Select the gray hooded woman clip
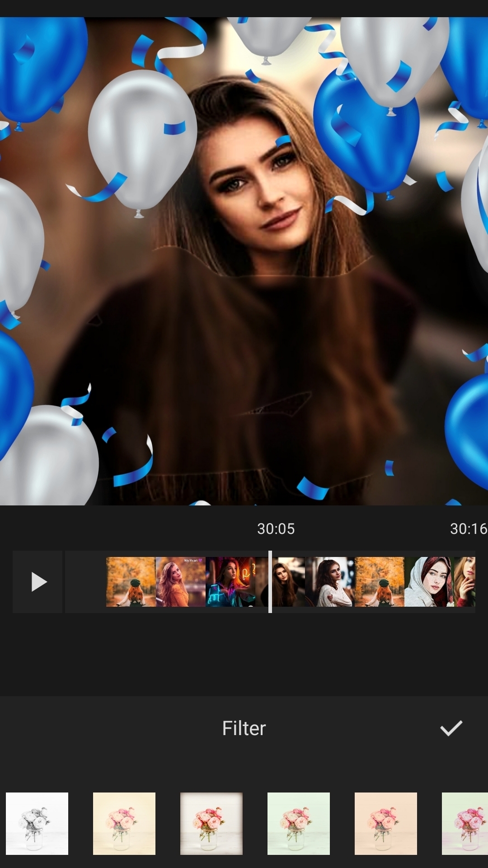Viewport: 488px width, 868px height. 429,582
